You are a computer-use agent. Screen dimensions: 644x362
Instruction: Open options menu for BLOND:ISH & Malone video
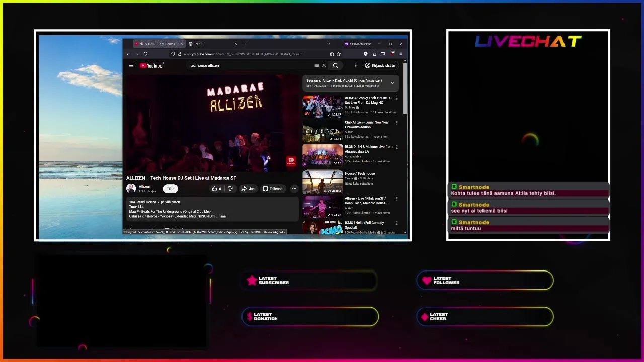click(x=397, y=147)
